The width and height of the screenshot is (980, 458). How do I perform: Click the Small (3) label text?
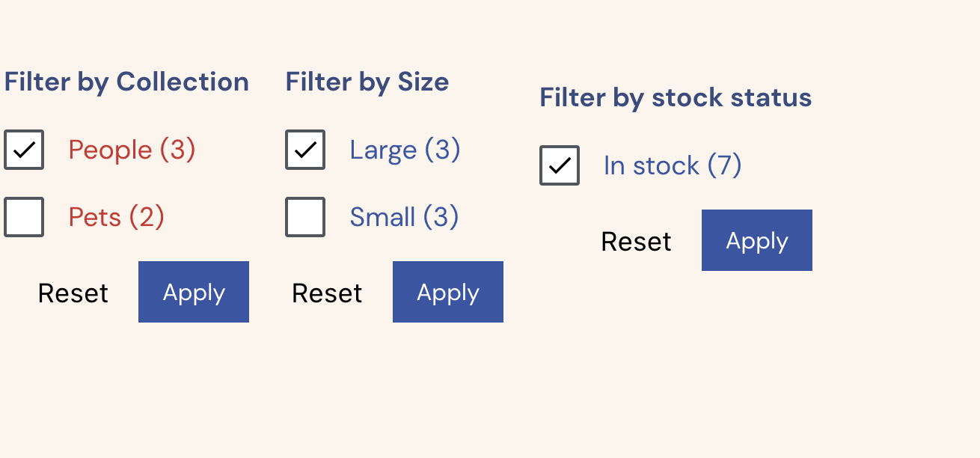point(404,216)
